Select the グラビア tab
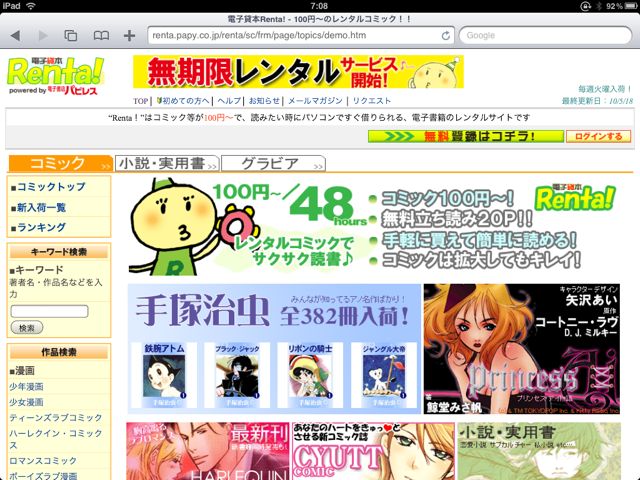This screenshot has width=640, height=480. [x=273, y=163]
